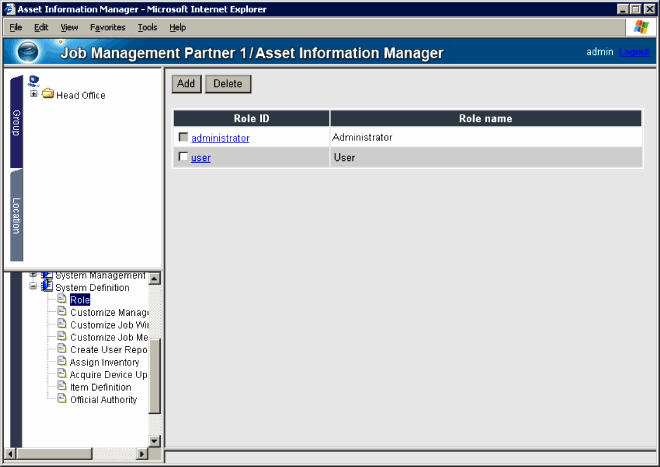660x467 pixels.
Task: Click the globe logo in the banner
Action: point(28,52)
